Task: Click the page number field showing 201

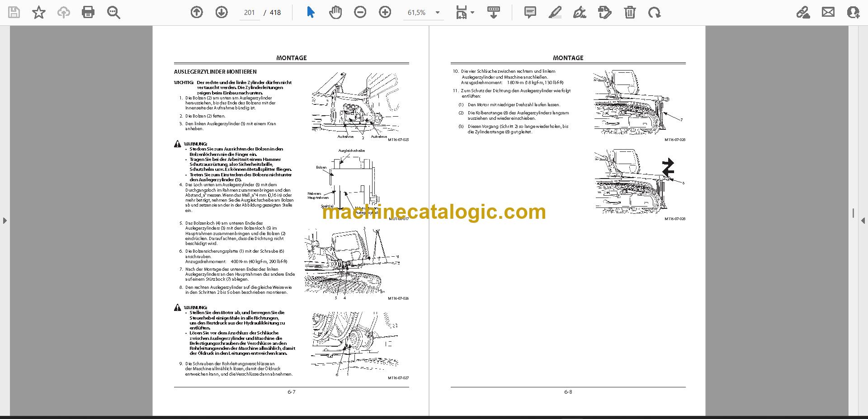Action: pyautogui.click(x=250, y=13)
